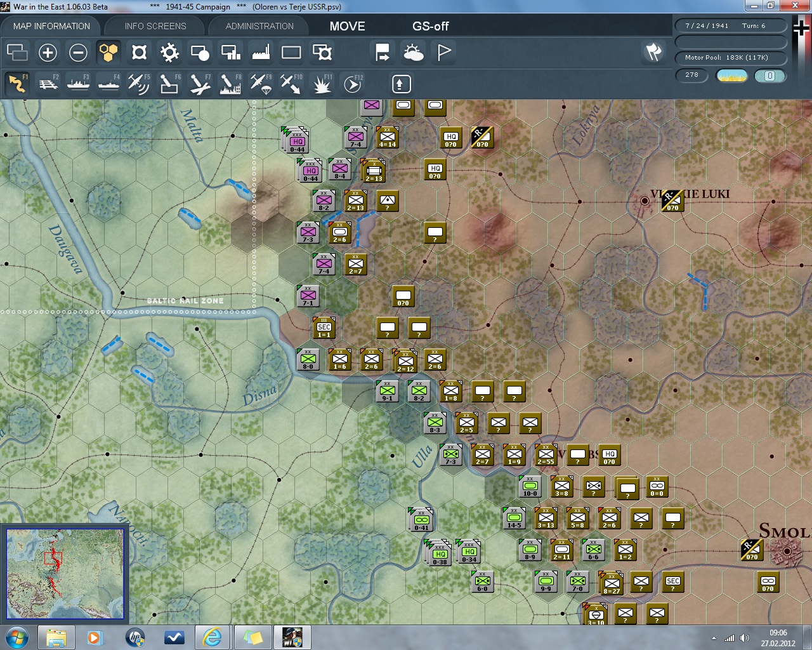
Task: Click the taskbar clock
Action: (x=778, y=638)
